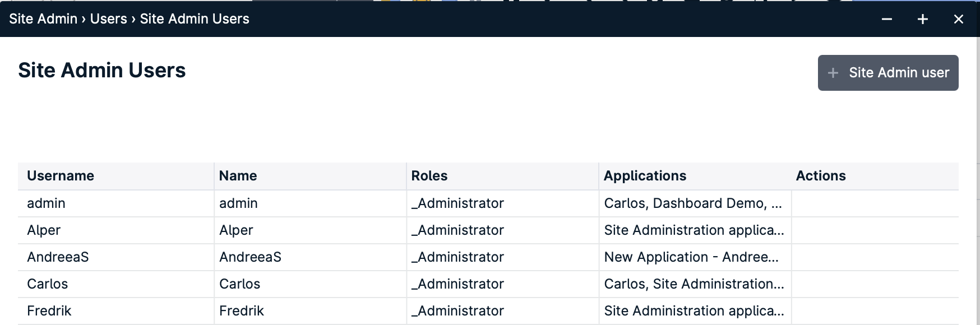Select the Site Admin Users breadcrumb

[195, 18]
